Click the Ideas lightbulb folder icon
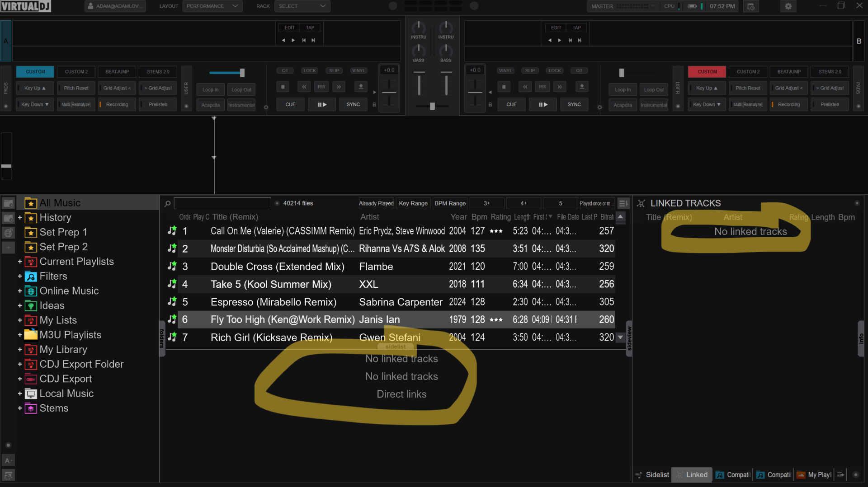The image size is (868, 487). tap(31, 306)
